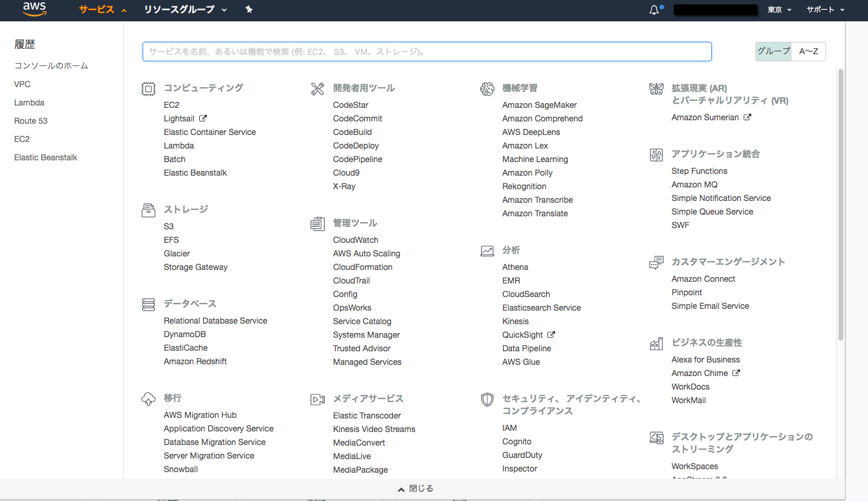This screenshot has height=501, width=868.
Task: Click the コンピューティング category icon
Action: pos(148,89)
